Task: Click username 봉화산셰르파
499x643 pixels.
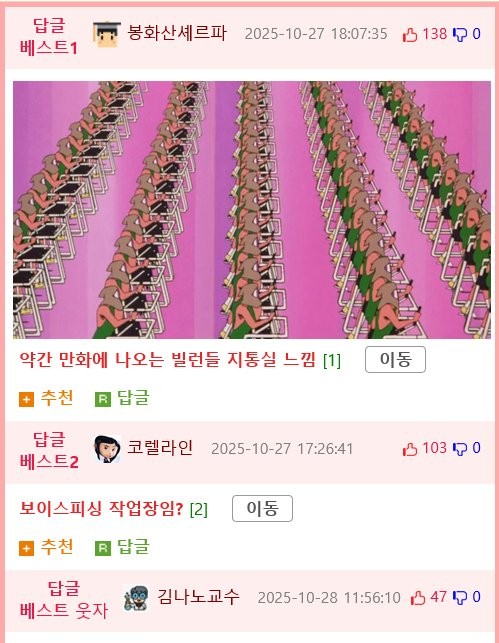Action: pos(177,33)
